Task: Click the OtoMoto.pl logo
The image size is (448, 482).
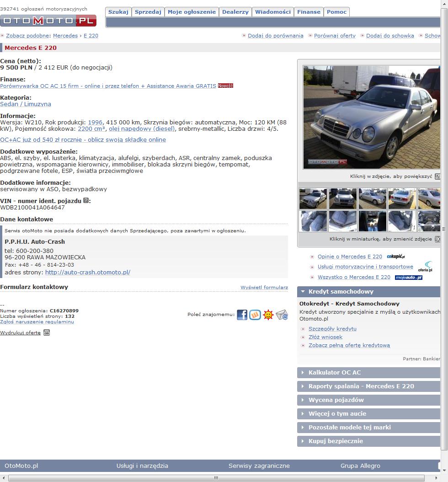Action: coord(48,21)
